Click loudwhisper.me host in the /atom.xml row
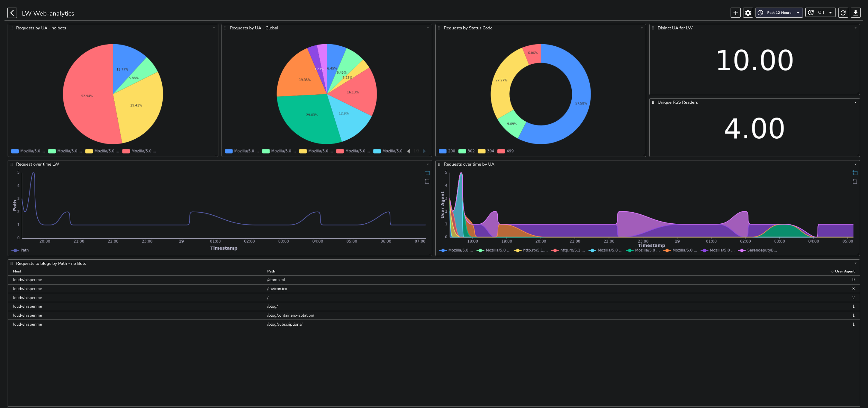 pos(27,280)
